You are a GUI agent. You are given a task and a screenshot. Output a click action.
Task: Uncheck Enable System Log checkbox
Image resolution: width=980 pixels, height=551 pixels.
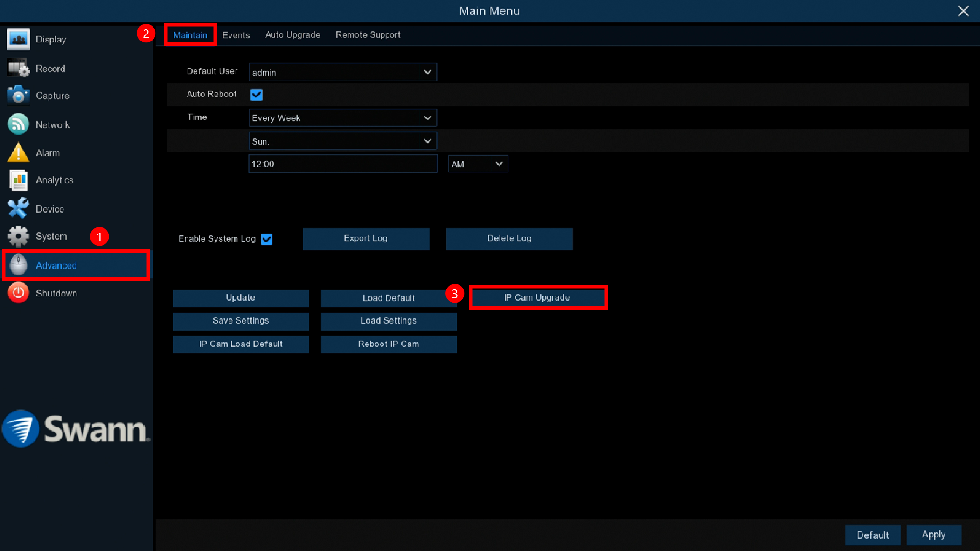(x=266, y=239)
